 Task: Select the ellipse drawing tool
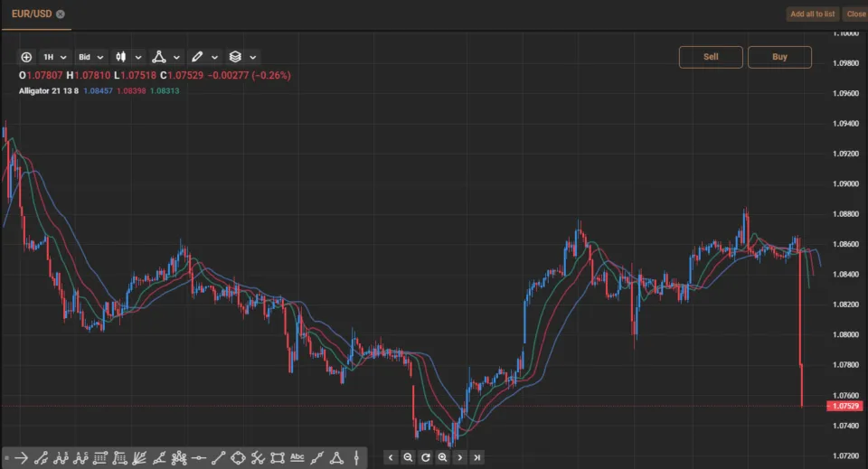[x=238, y=458]
